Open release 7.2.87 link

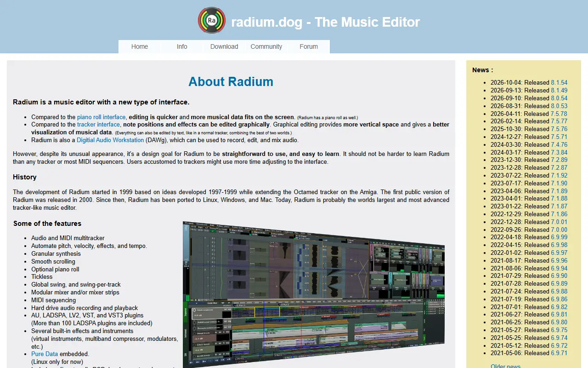coord(559,168)
